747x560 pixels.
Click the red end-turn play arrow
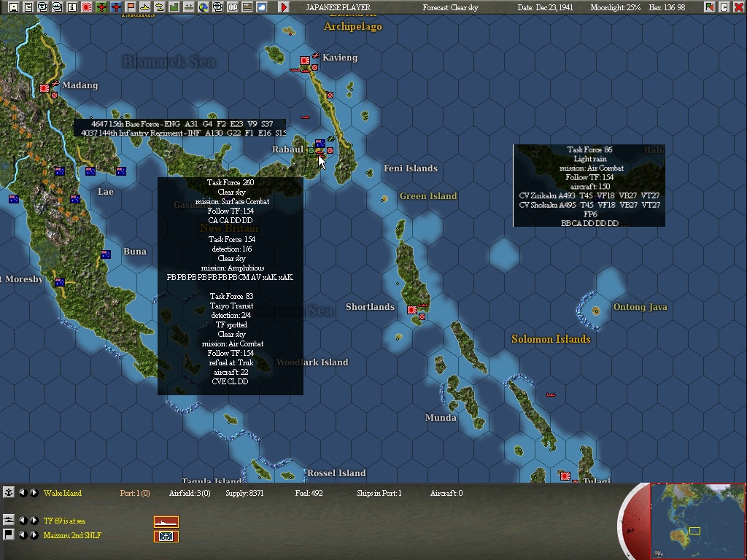pyautogui.click(x=284, y=7)
